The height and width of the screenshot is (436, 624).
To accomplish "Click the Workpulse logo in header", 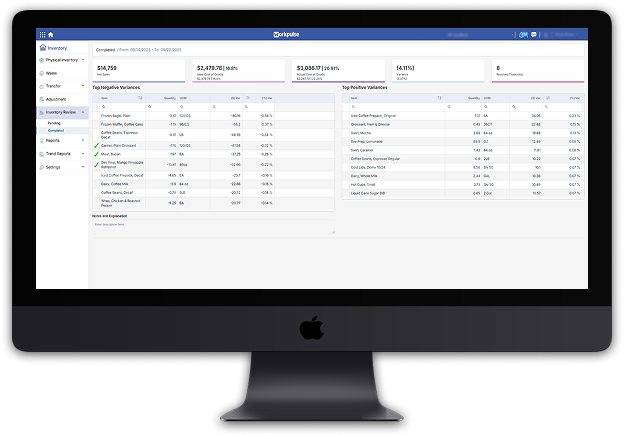I will (x=286, y=35).
